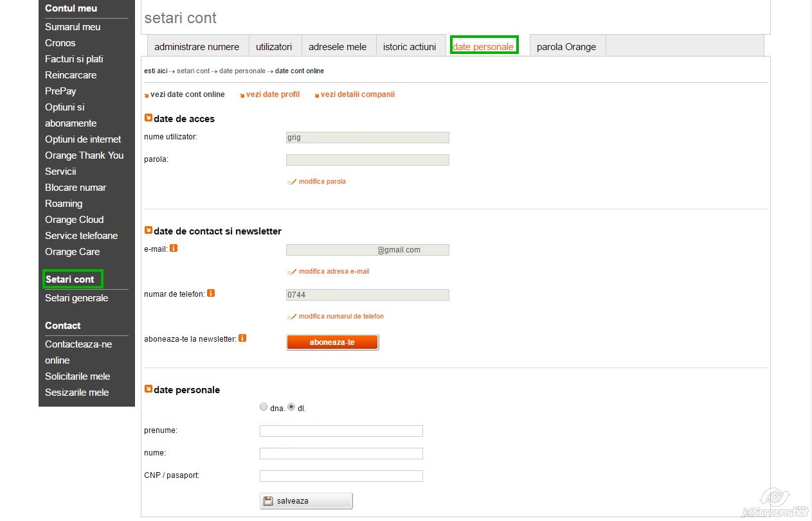The width and height of the screenshot is (812, 521).
Task: Open the Reincarcare sidebar link
Action: [71, 75]
